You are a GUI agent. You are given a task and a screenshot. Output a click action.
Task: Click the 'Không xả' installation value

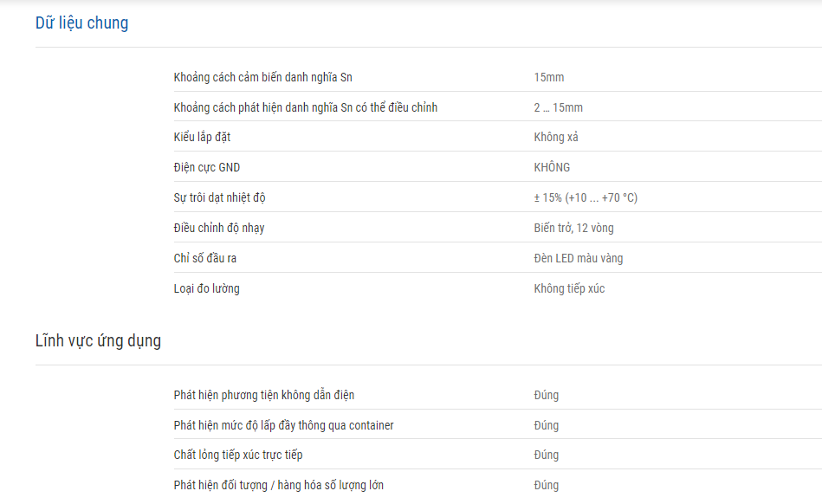click(556, 138)
